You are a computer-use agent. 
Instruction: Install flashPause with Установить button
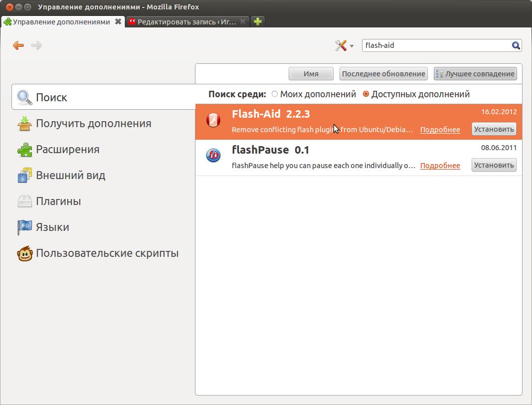tap(494, 165)
